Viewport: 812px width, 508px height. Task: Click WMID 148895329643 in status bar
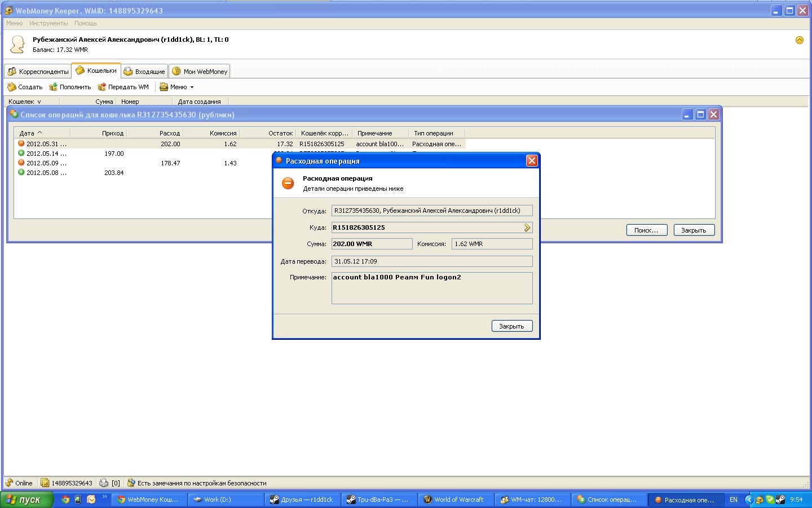(67, 483)
